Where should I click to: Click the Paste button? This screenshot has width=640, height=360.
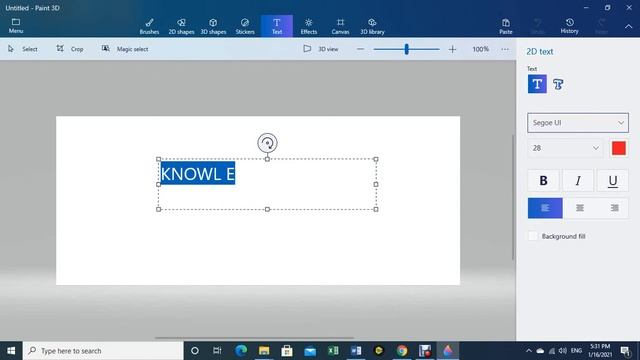506,26
